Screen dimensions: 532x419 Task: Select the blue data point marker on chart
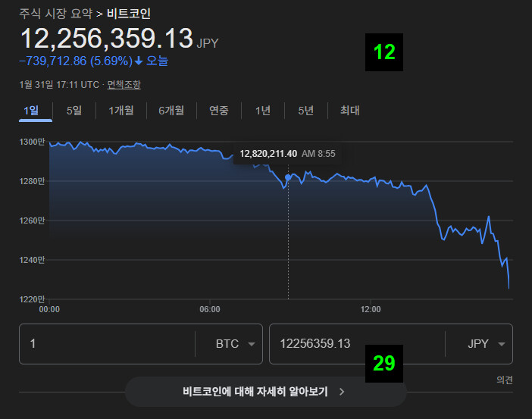coord(288,177)
